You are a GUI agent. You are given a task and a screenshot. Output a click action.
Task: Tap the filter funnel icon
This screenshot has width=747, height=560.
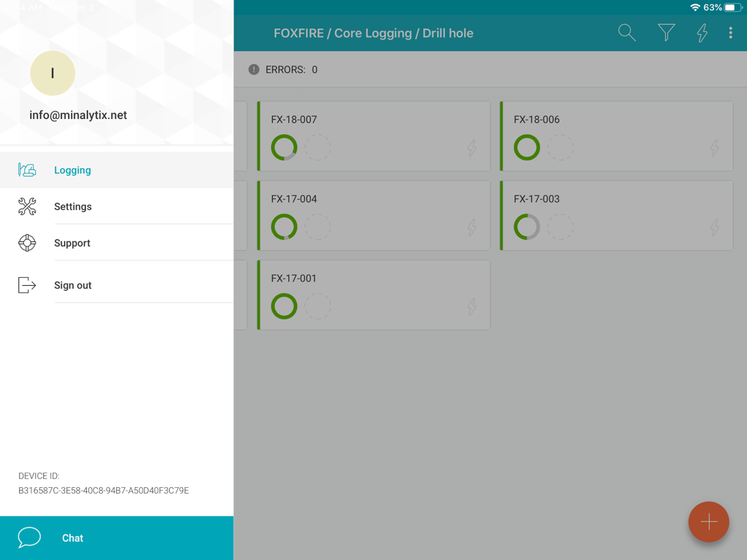[665, 33]
